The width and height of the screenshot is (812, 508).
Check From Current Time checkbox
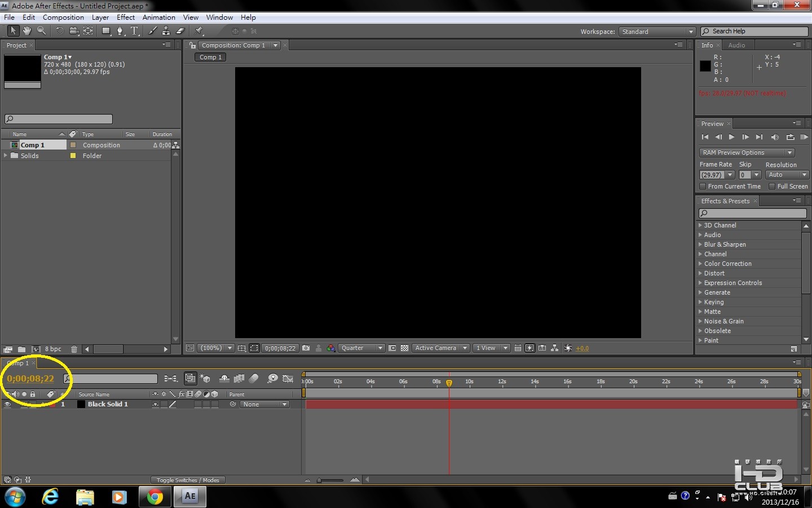[x=703, y=186]
